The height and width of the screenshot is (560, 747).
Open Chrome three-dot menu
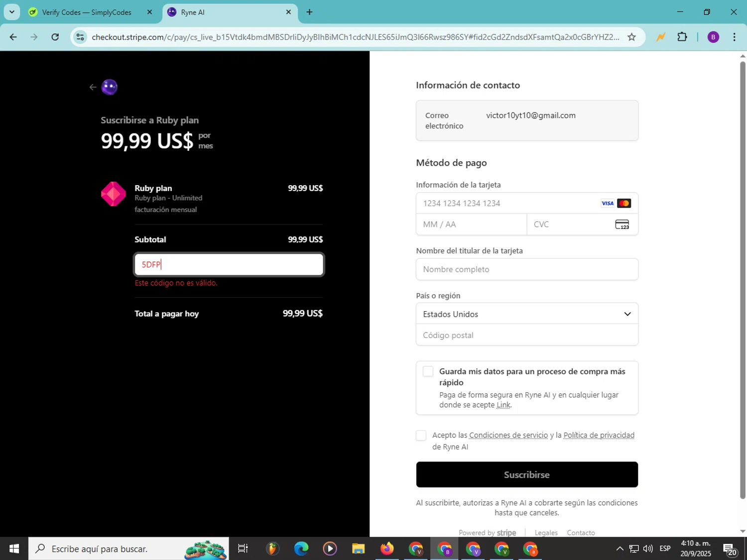734,37
